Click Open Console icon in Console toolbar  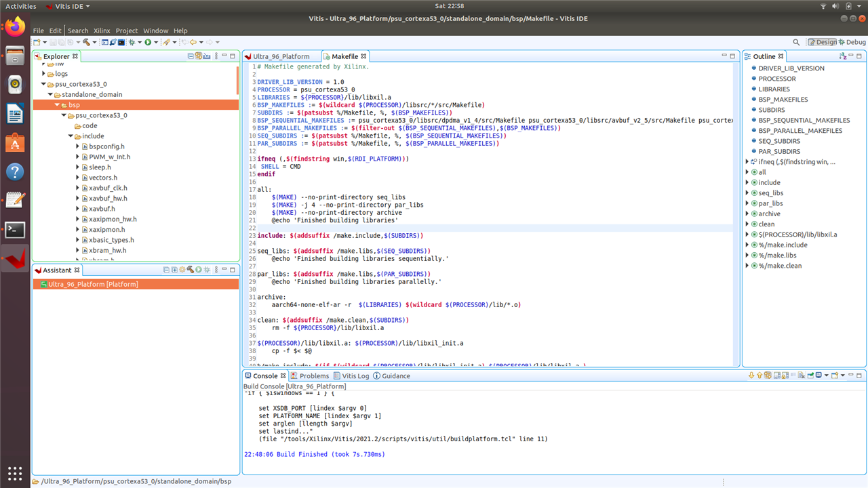[x=835, y=375]
